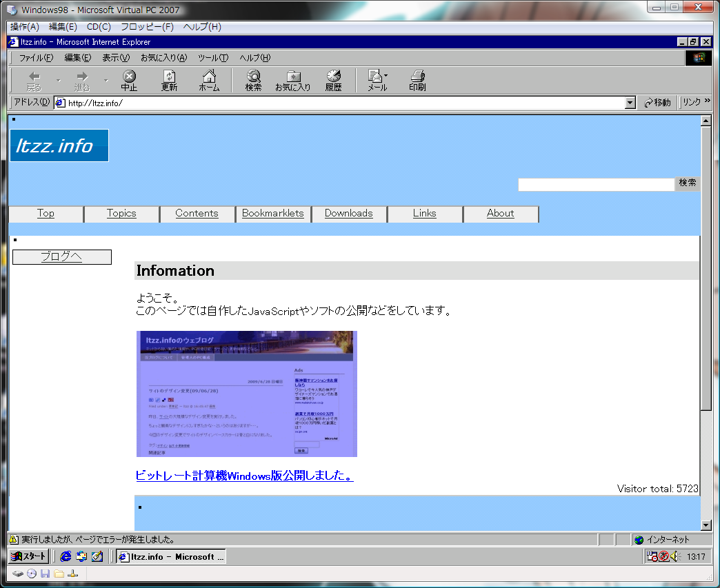Refresh the page with 更新 icon
The width and height of the screenshot is (720, 588).
coord(169,81)
